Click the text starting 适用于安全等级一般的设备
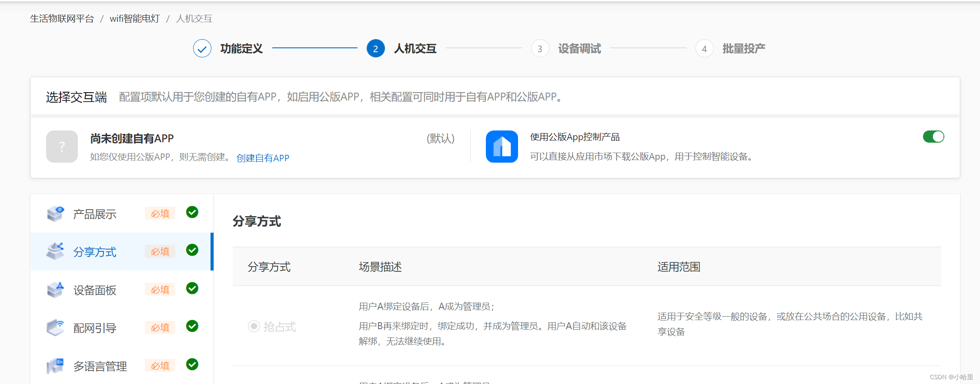Image resolution: width=980 pixels, height=384 pixels. (790, 324)
